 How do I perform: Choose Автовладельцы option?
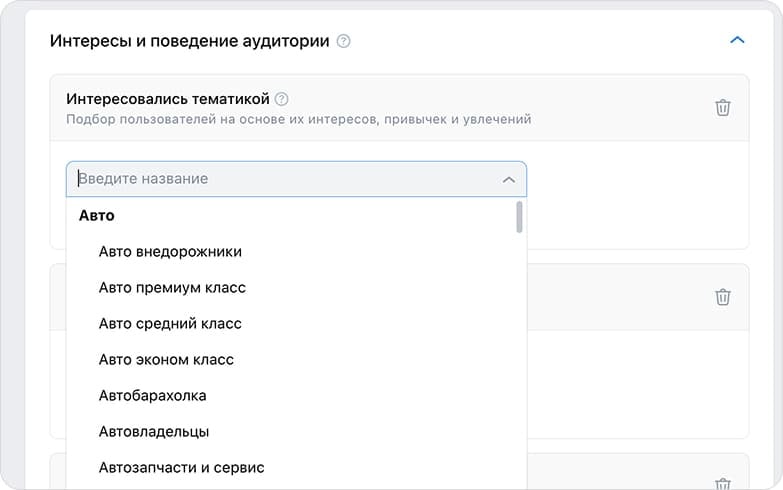(154, 432)
